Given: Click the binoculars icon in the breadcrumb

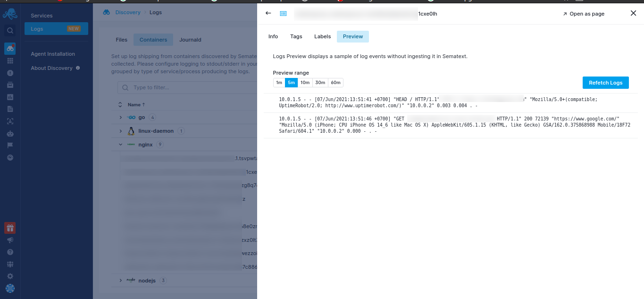Looking at the screenshot, I should pyautogui.click(x=107, y=12).
